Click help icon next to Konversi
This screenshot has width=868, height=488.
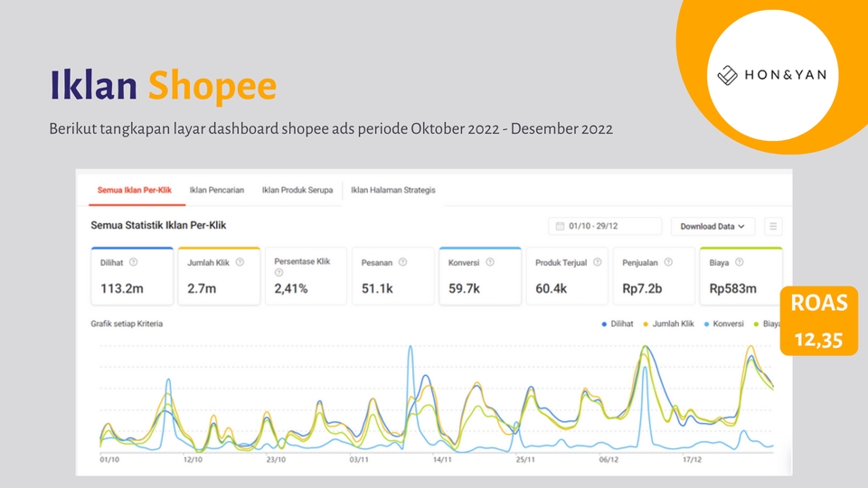490,262
